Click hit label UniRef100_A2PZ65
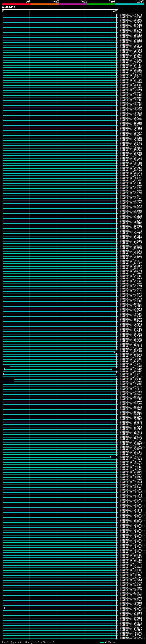Screen dimensions: 146x644 click(131, 50)
